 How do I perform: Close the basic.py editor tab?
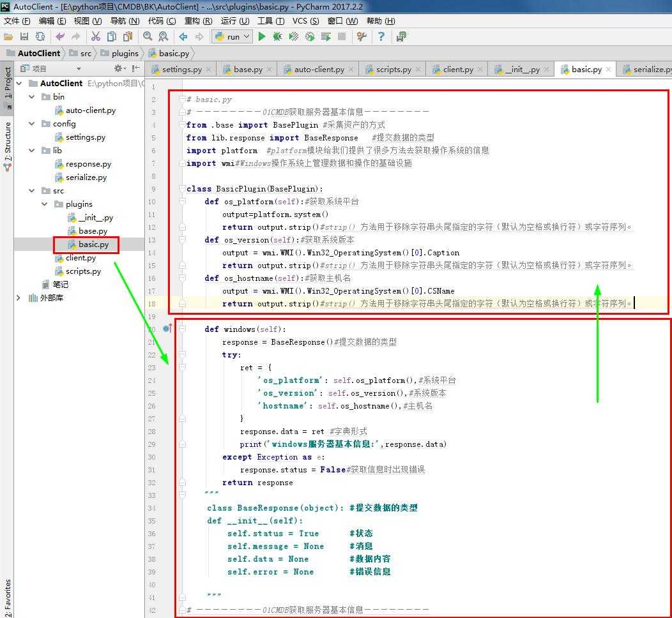pos(608,70)
